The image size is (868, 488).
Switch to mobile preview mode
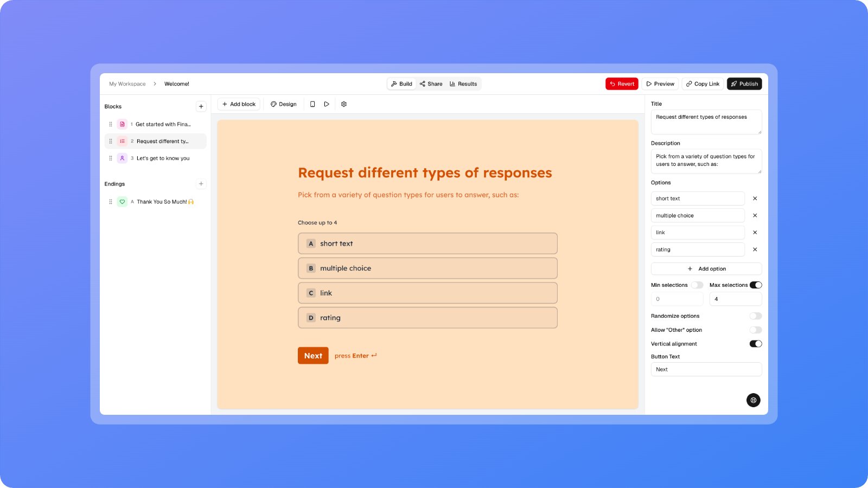(312, 104)
